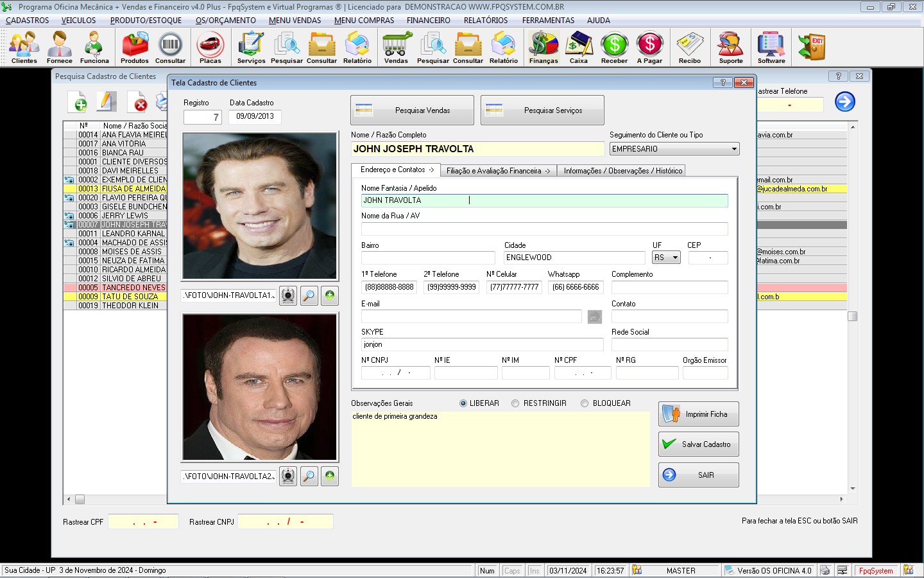Click magnifier icon beside second photo path
Image resolution: width=924 pixels, height=578 pixels.
click(x=309, y=477)
